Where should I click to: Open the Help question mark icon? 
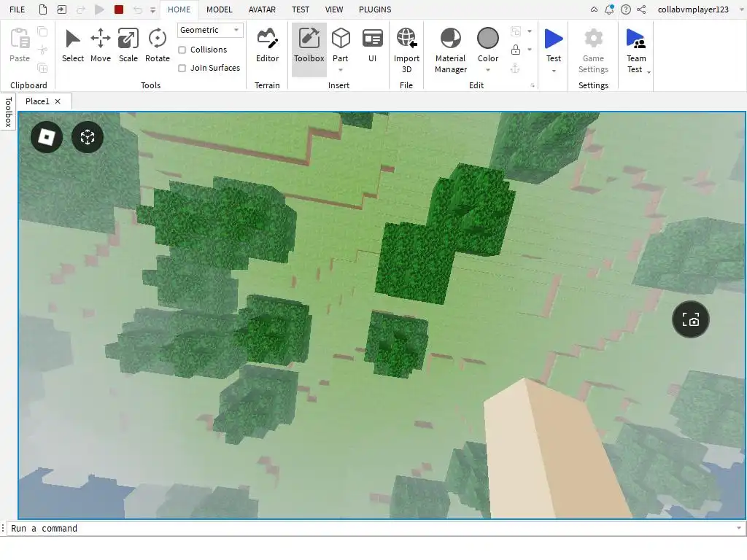tap(626, 9)
